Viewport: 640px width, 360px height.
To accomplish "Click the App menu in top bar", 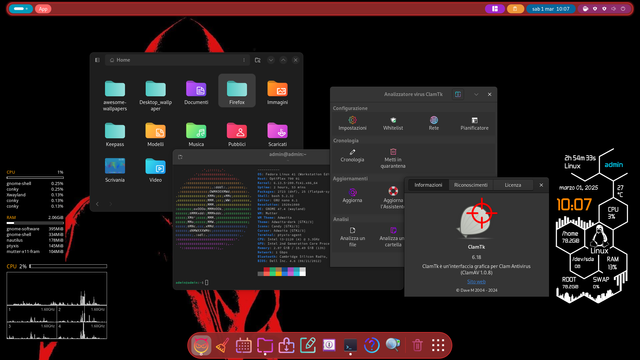I will coord(43,9).
